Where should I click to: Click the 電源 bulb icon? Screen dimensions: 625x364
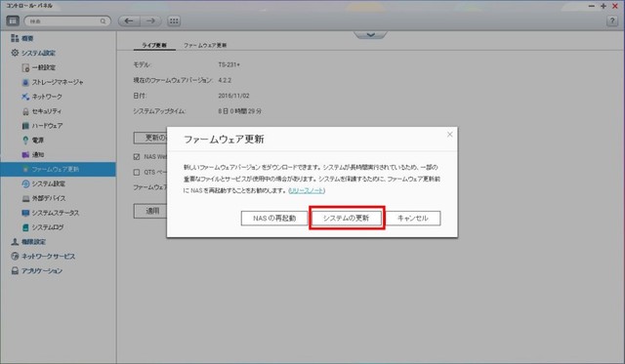coord(25,141)
